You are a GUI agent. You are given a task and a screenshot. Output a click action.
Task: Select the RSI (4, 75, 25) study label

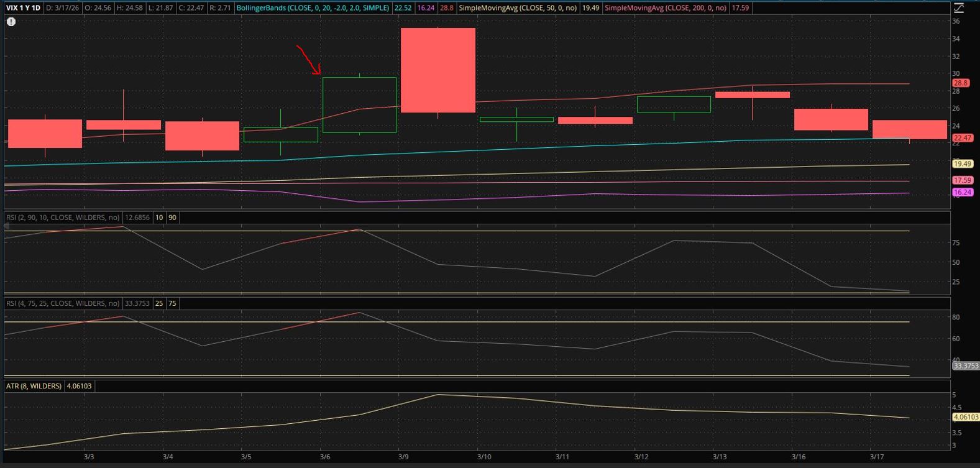(x=63, y=303)
